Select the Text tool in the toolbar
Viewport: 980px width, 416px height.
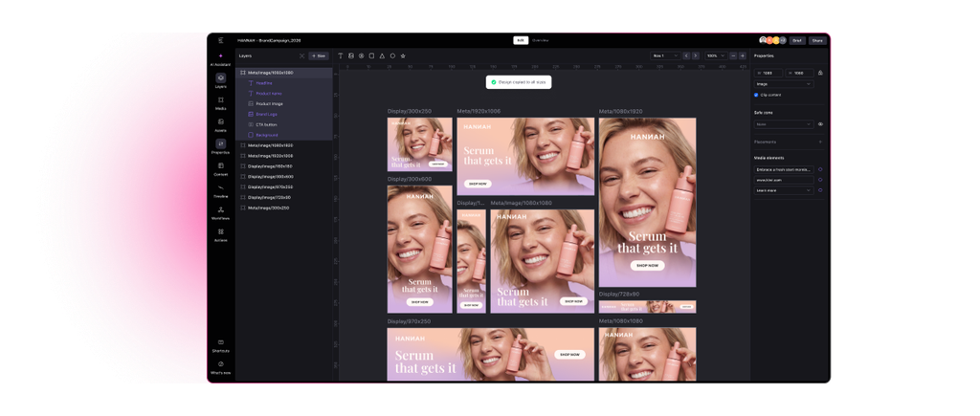tap(341, 55)
